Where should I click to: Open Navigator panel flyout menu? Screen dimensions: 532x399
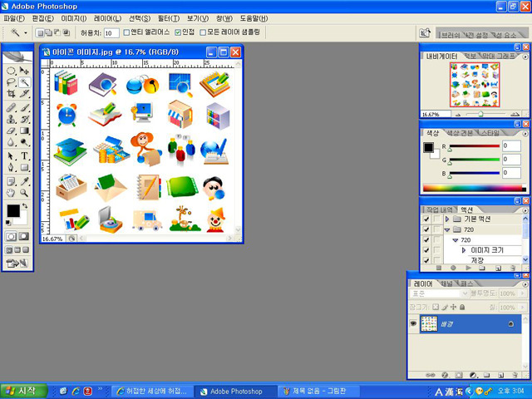click(x=525, y=57)
